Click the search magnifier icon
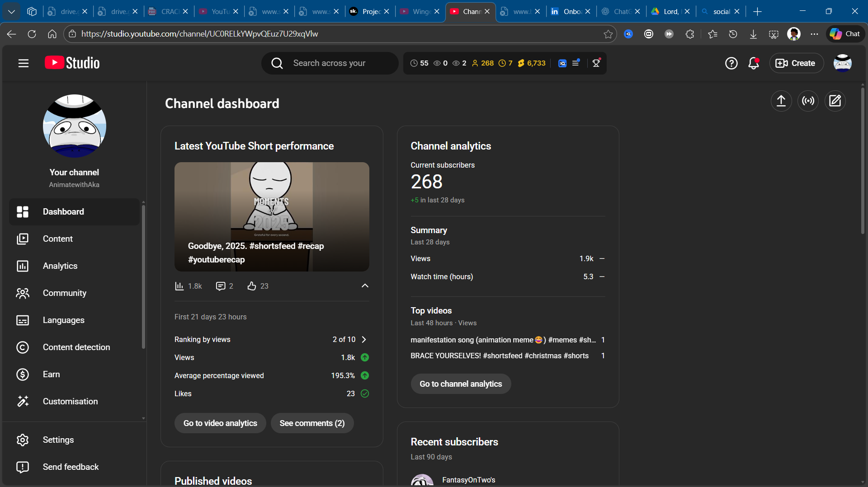 [277, 63]
